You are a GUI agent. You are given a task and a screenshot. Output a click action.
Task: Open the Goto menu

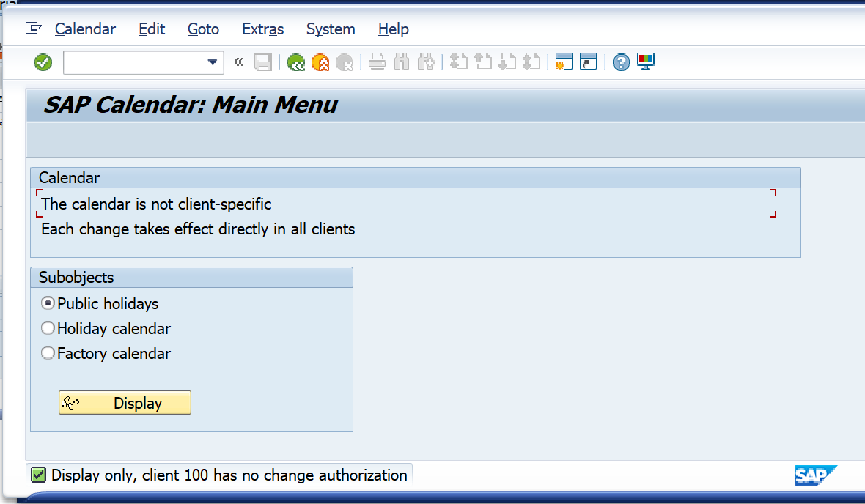point(203,29)
